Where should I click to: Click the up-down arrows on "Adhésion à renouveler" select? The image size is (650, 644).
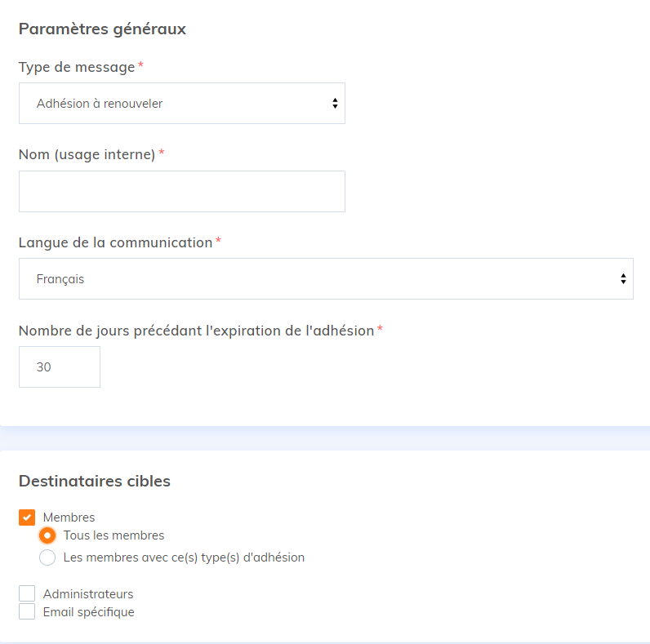pos(335,104)
